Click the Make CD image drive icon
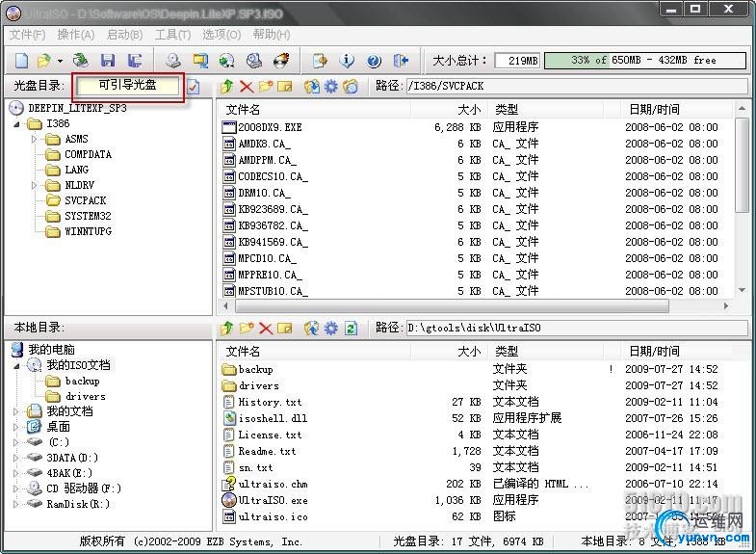756x554 pixels. coord(173,61)
